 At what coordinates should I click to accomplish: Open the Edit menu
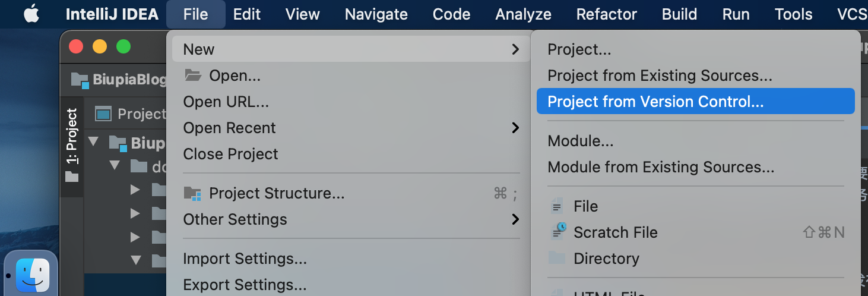click(x=247, y=14)
